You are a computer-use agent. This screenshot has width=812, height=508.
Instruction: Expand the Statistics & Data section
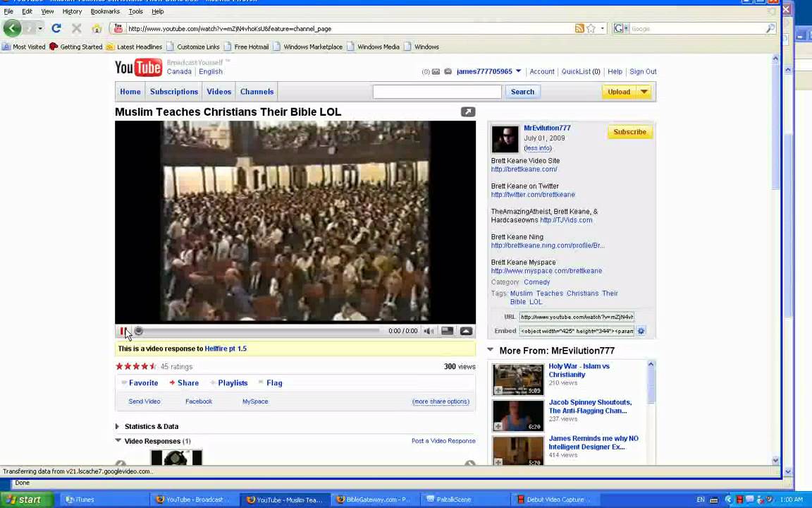tap(118, 427)
